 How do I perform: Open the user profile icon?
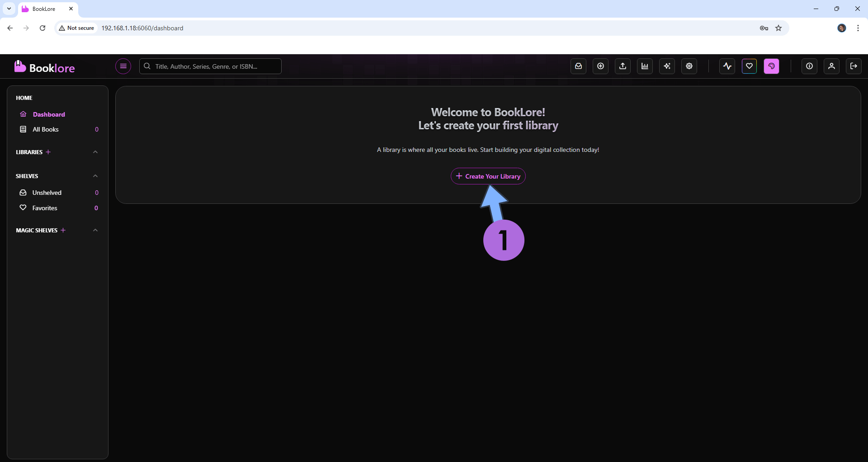coord(831,66)
